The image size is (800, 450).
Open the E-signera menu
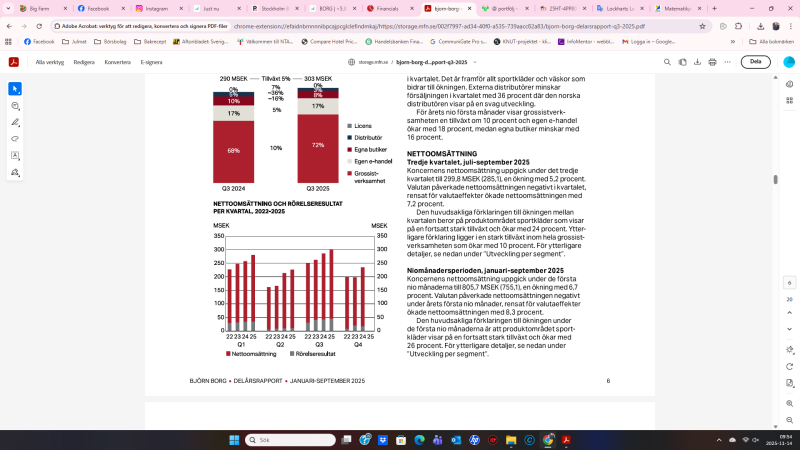152,62
